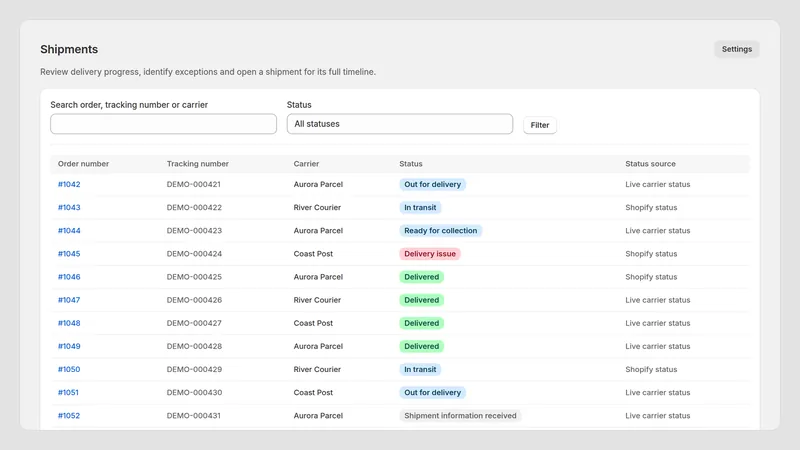
Task: Click Coast Post carrier in row #1045
Action: coord(313,254)
